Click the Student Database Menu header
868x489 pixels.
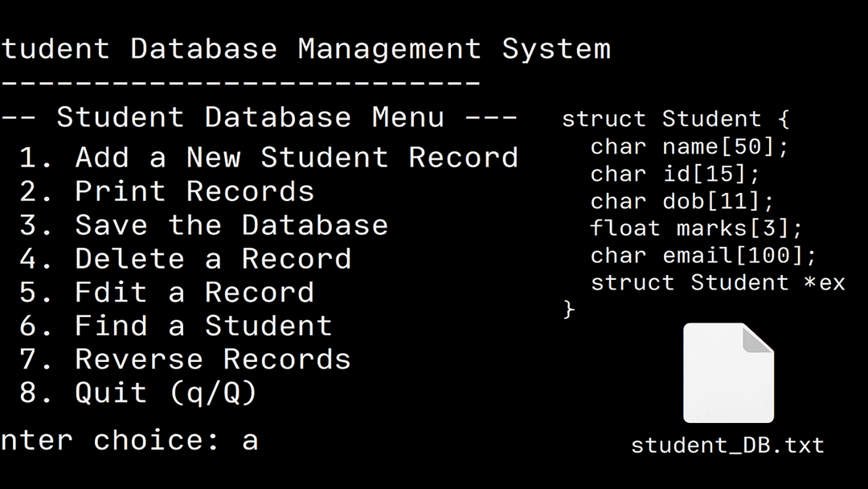(259, 117)
